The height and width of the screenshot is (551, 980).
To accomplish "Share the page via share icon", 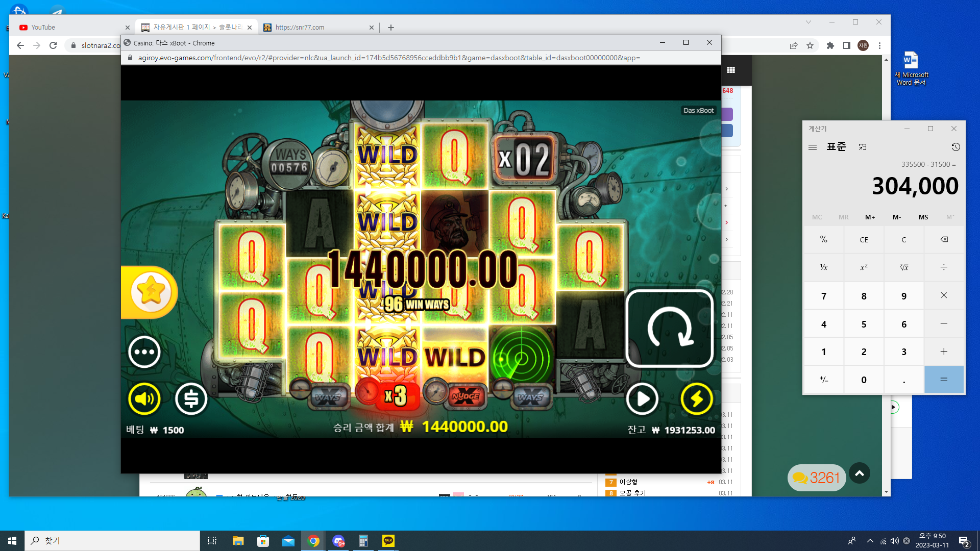I will (794, 45).
